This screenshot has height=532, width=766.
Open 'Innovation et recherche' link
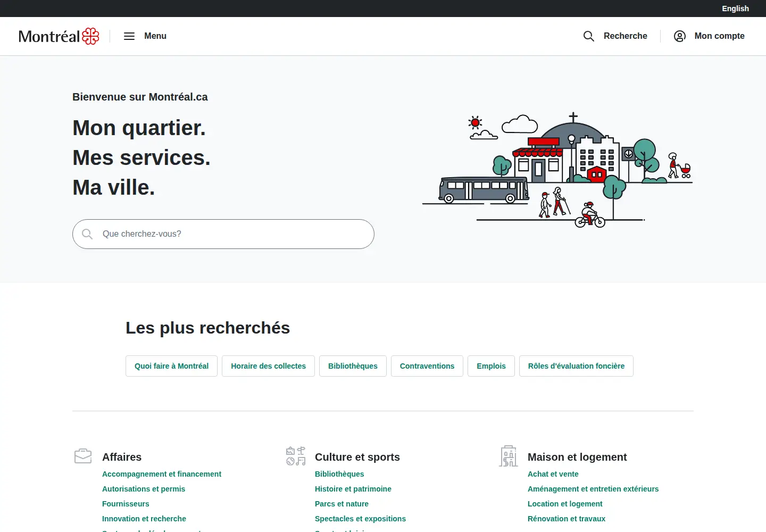144,519
